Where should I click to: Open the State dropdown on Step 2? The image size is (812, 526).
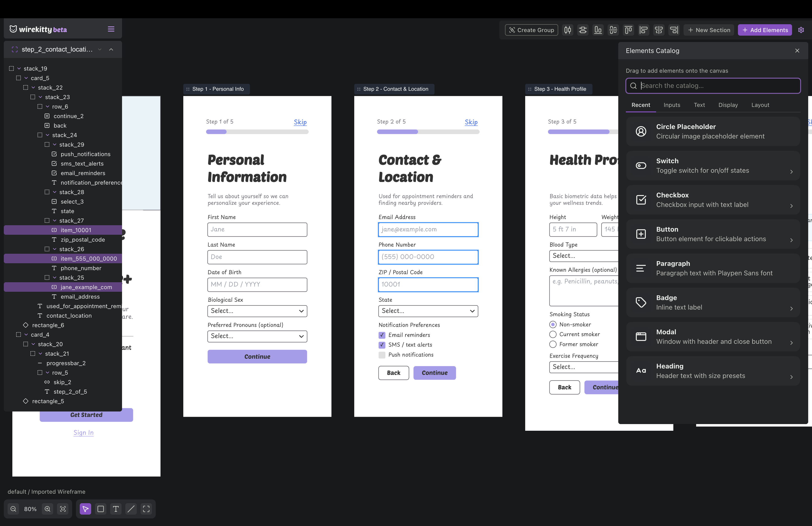pos(428,311)
